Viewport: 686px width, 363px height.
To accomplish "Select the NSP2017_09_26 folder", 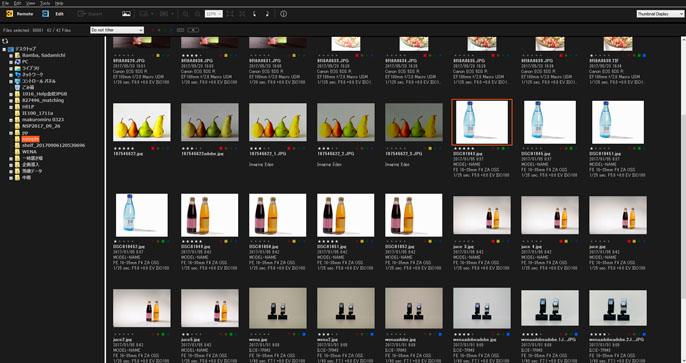I will point(41,126).
